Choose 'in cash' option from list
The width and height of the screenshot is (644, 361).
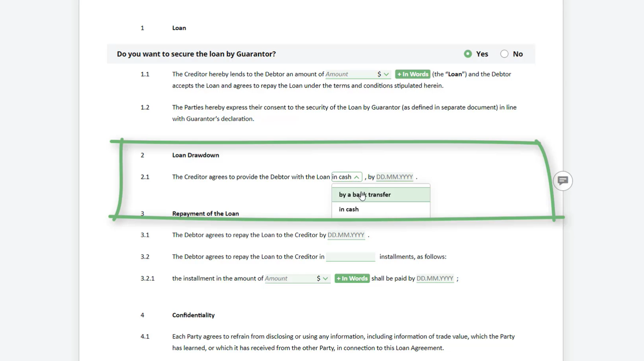pos(381,209)
